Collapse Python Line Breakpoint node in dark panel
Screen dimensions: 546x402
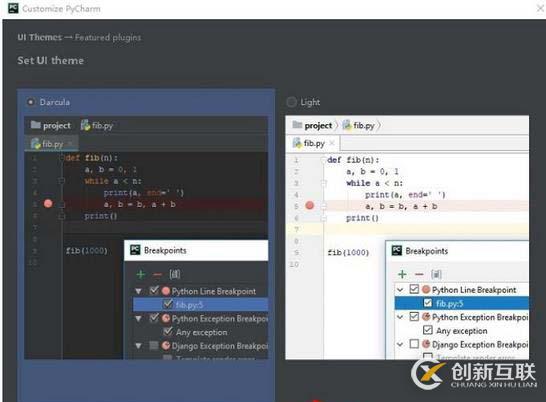click(138, 291)
